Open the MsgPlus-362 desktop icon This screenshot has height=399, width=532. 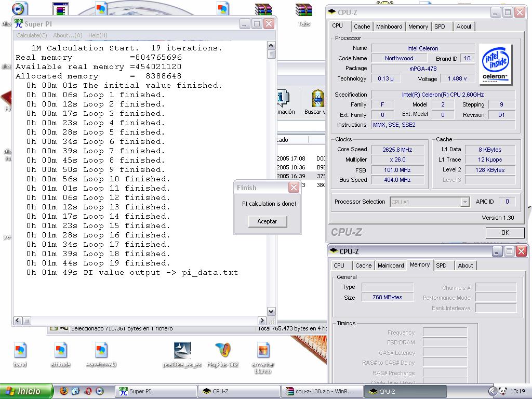(222, 351)
